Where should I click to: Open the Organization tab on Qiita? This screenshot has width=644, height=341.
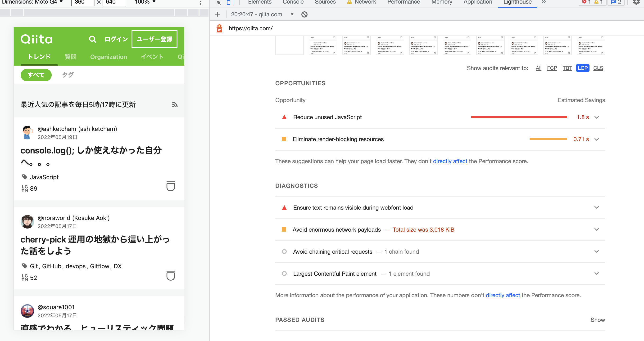point(109,57)
